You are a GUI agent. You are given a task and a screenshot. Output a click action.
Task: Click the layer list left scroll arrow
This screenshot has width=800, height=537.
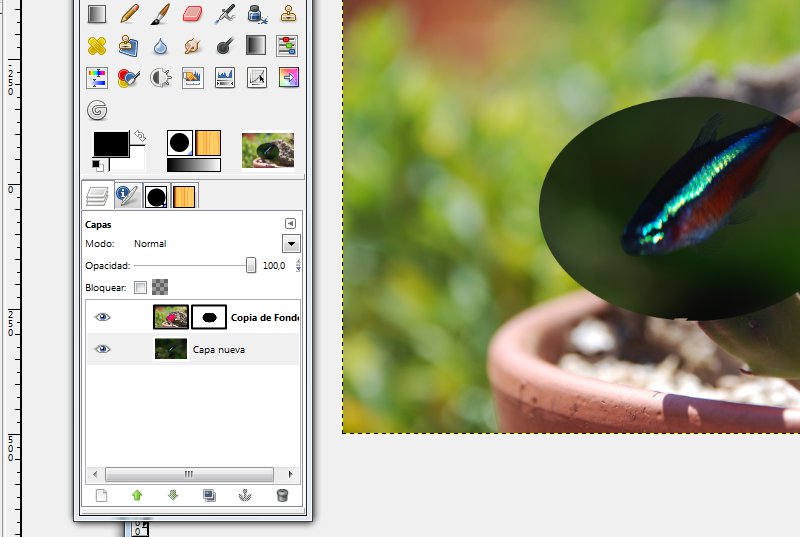95,474
